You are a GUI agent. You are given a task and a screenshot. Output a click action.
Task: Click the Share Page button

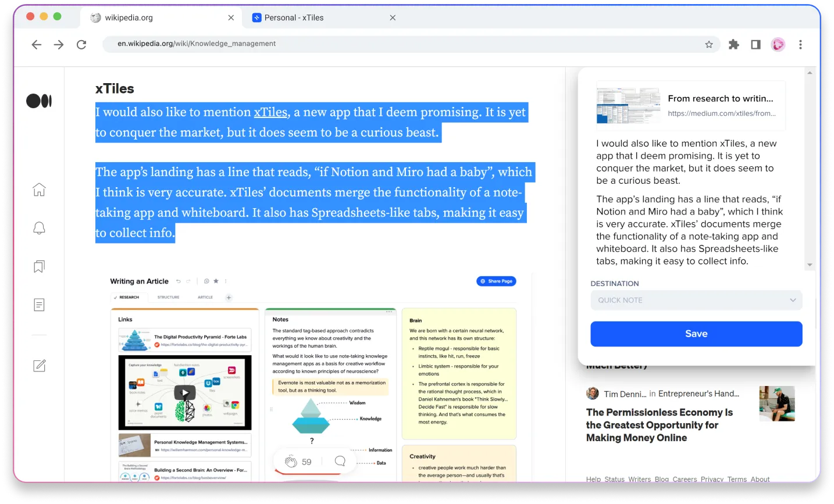tap(496, 281)
